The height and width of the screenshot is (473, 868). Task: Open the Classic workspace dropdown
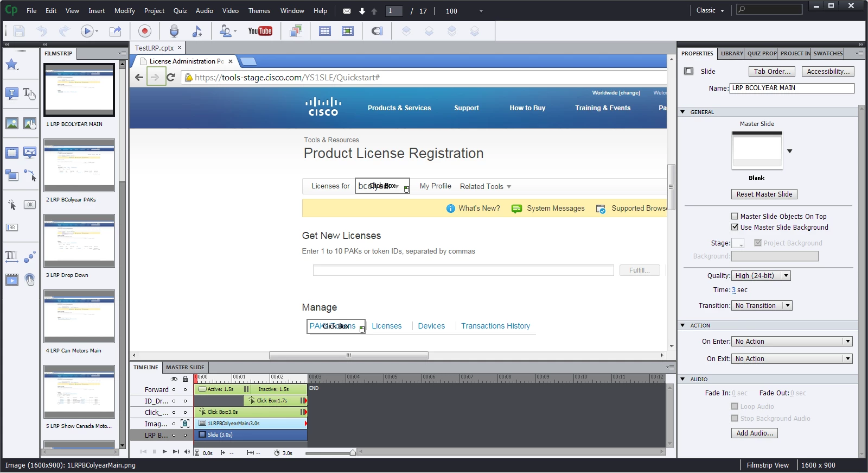tap(710, 10)
